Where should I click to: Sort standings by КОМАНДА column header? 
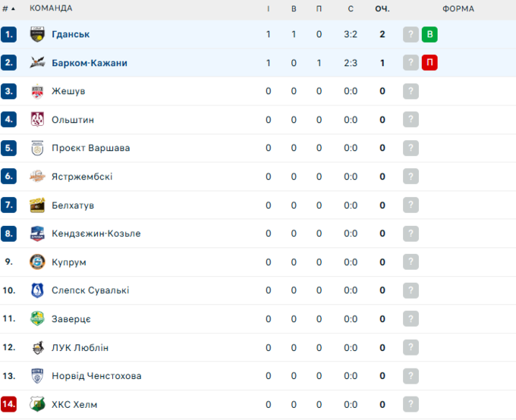coord(51,8)
